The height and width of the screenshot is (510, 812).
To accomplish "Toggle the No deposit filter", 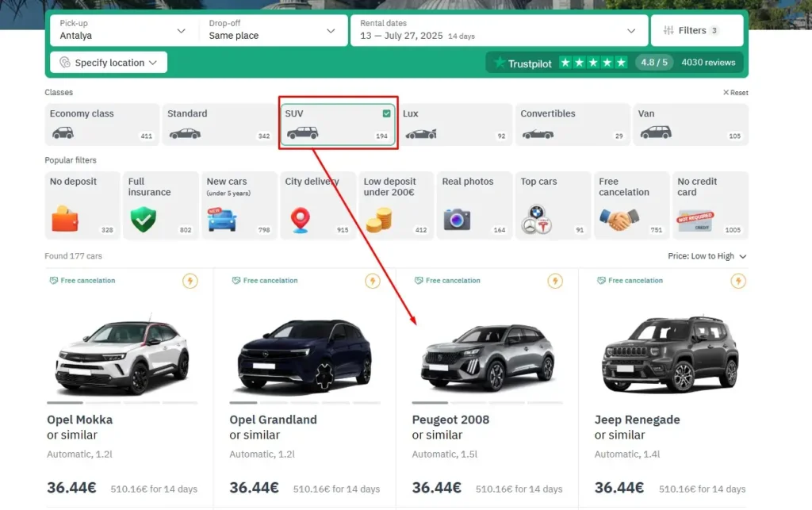I will click(82, 205).
